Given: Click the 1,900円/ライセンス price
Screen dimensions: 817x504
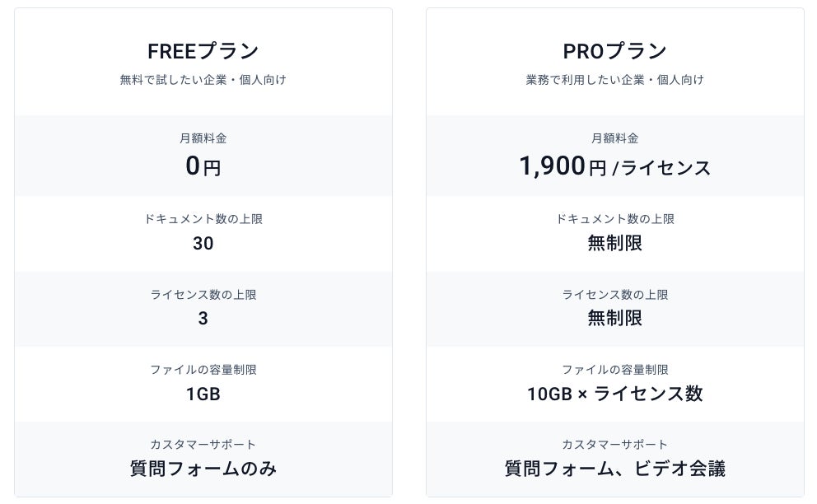Looking at the screenshot, I should pos(614,168).
